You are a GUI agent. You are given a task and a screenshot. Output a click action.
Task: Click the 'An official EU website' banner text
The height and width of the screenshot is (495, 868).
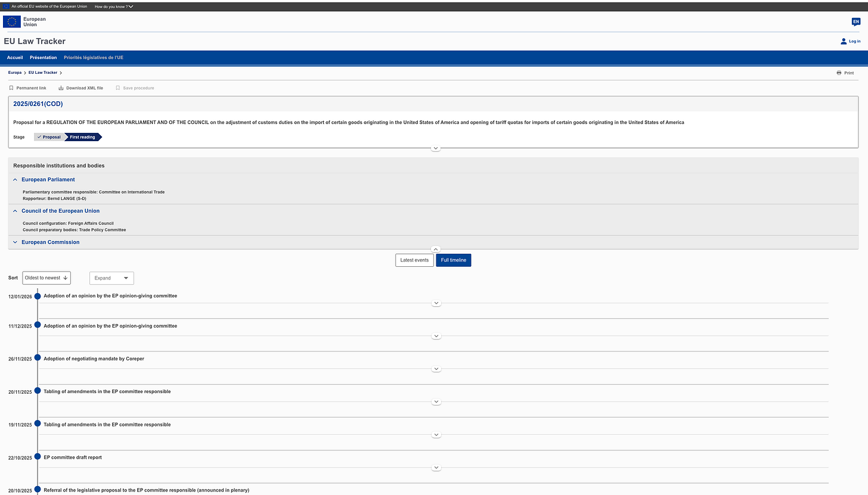49,6
